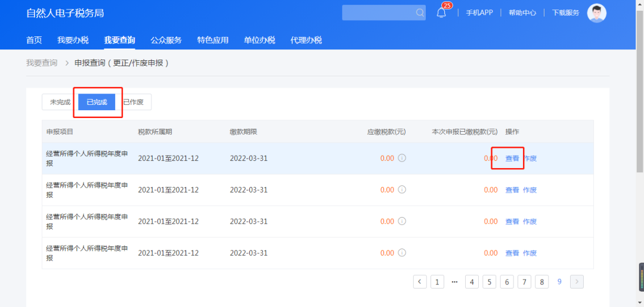Viewport: 644px width, 307px height.
Task: Go to previous page arrow
Action: pyautogui.click(x=420, y=281)
